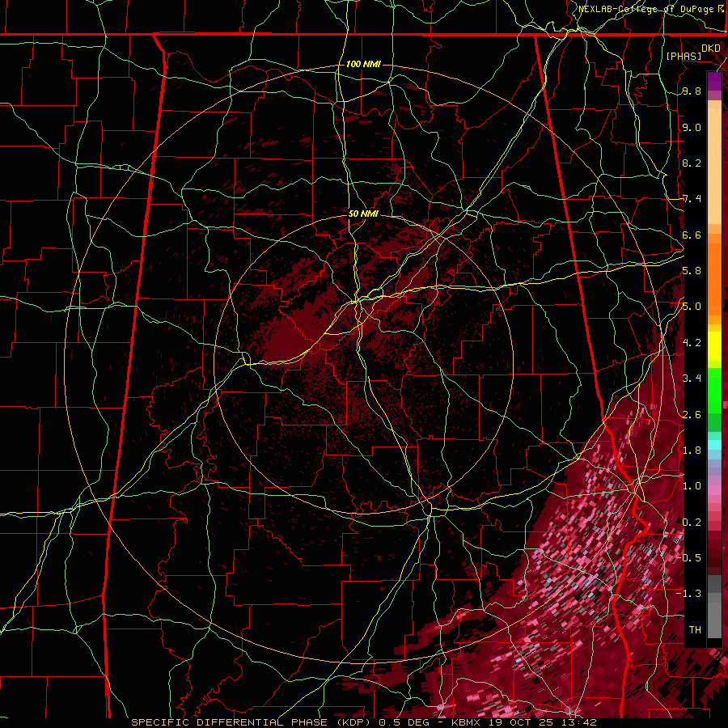
Task: Click the -1.3 value on the color scale
Action: click(688, 594)
